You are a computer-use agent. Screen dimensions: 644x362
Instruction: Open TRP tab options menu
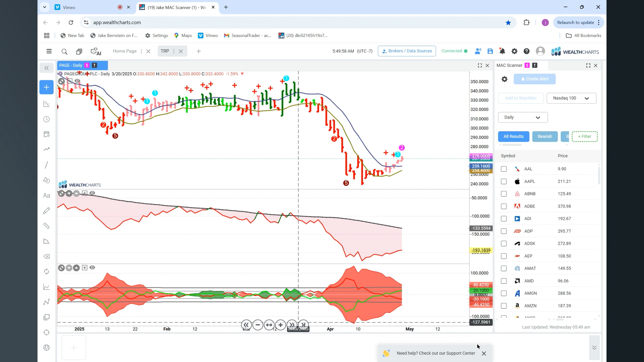174,51
